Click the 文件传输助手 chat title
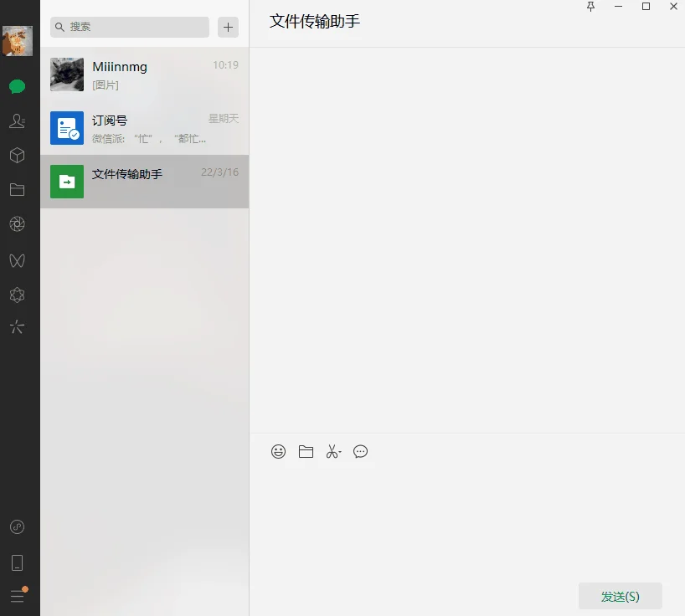 tap(315, 22)
